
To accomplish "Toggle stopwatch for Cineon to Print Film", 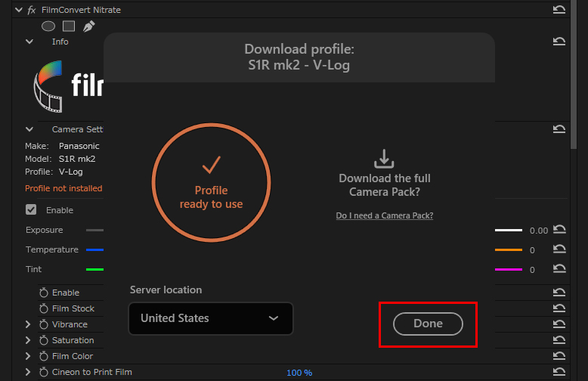I will [44, 372].
